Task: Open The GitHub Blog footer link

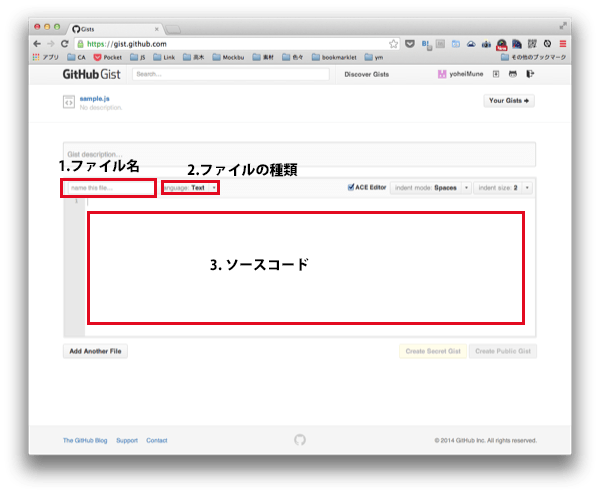Action: pos(85,440)
